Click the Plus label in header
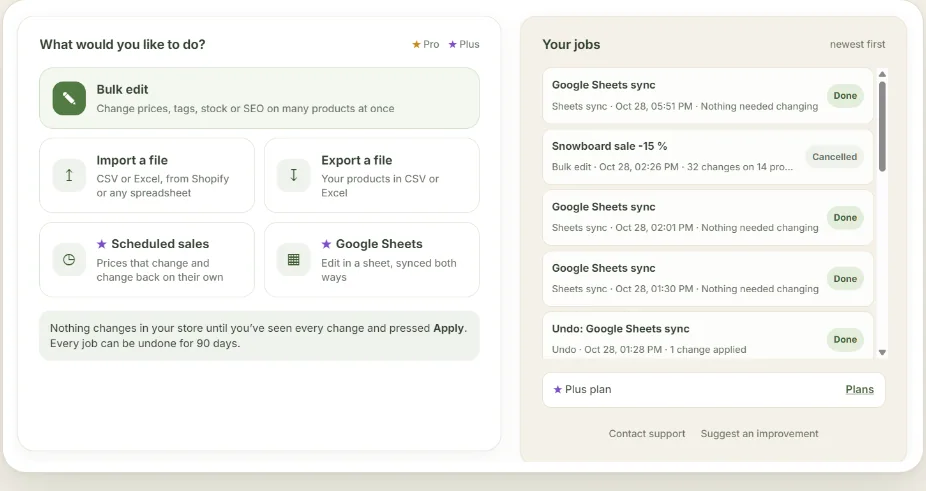 click(469, 44)
